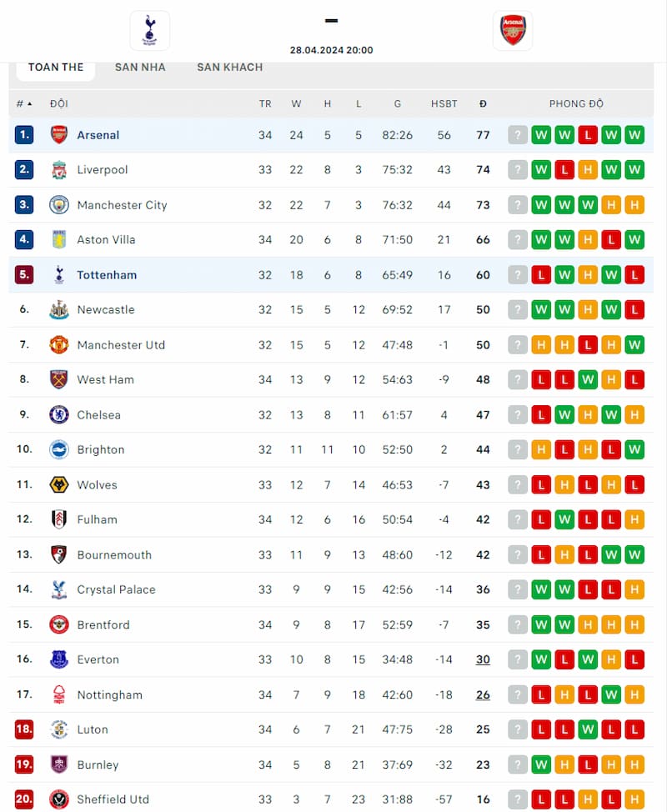Select the TOAN THE tab
Screen dimensions: 667x812
coord(56,67)
